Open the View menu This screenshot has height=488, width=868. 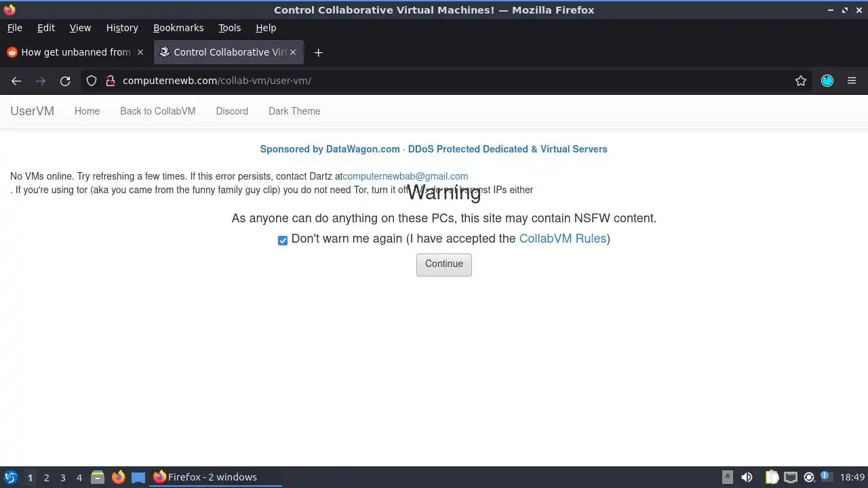click(80, 28)
